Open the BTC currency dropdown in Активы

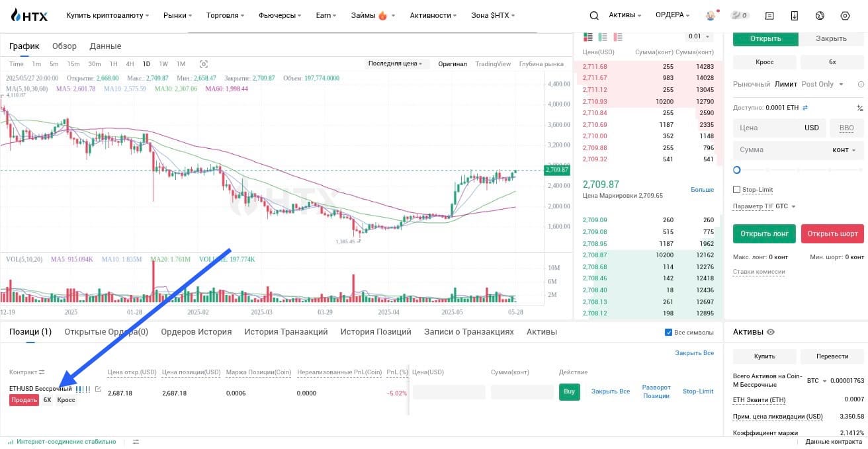point(817,380)
